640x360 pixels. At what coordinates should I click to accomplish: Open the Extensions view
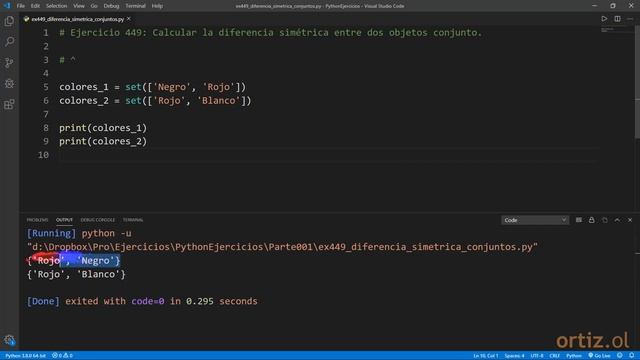[x=9, y=104]
